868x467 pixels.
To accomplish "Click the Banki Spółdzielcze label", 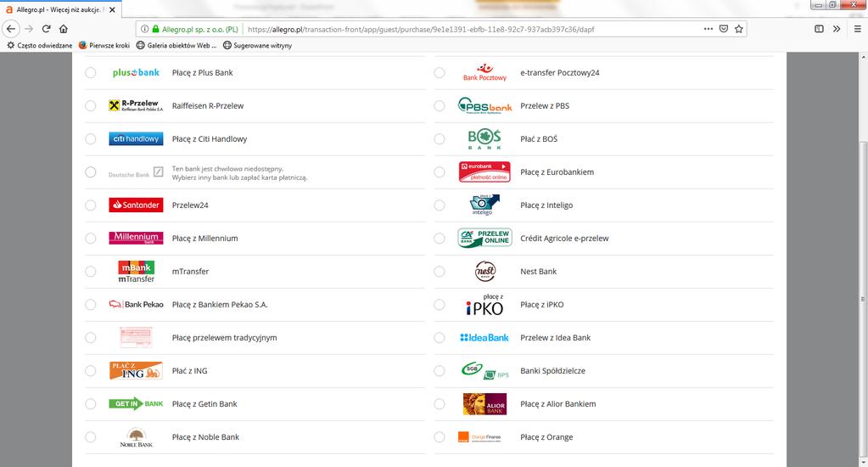I will [x=552, y=370].
